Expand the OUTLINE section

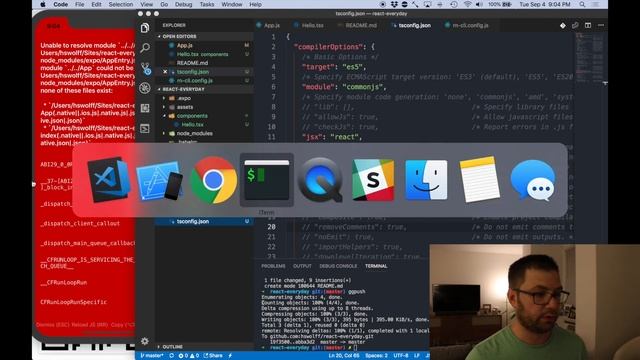coord(171,347)
